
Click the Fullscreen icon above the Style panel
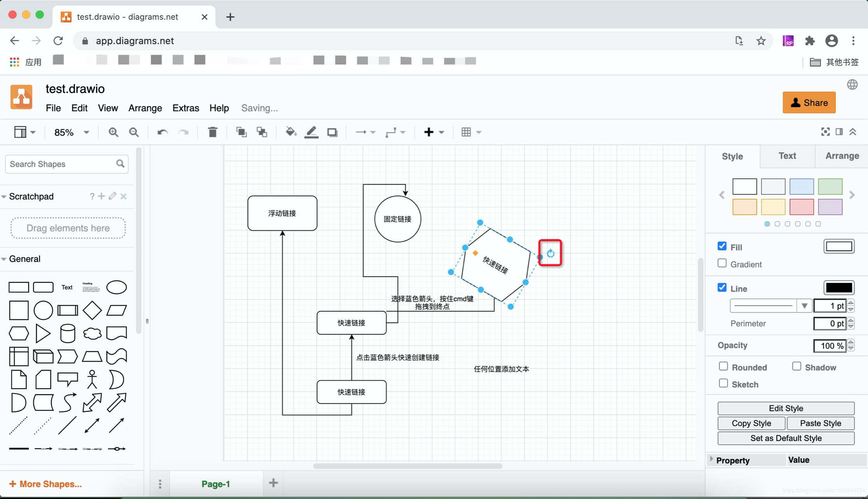click(x=825, y=132)
